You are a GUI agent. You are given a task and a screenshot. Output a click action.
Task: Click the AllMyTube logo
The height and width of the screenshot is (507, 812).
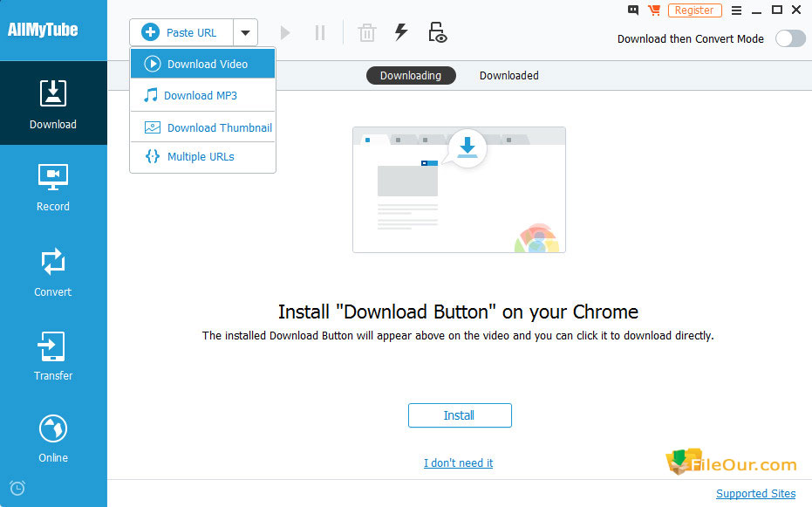tap(43, 30)
